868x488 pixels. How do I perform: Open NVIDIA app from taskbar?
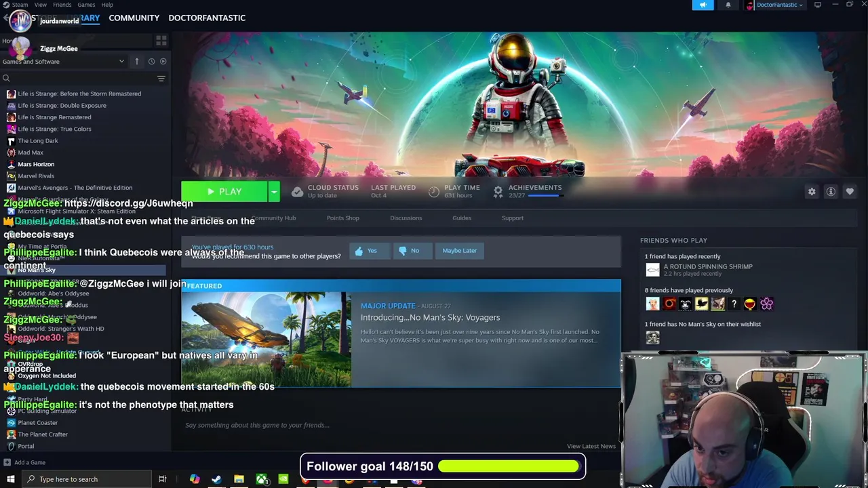283,479
